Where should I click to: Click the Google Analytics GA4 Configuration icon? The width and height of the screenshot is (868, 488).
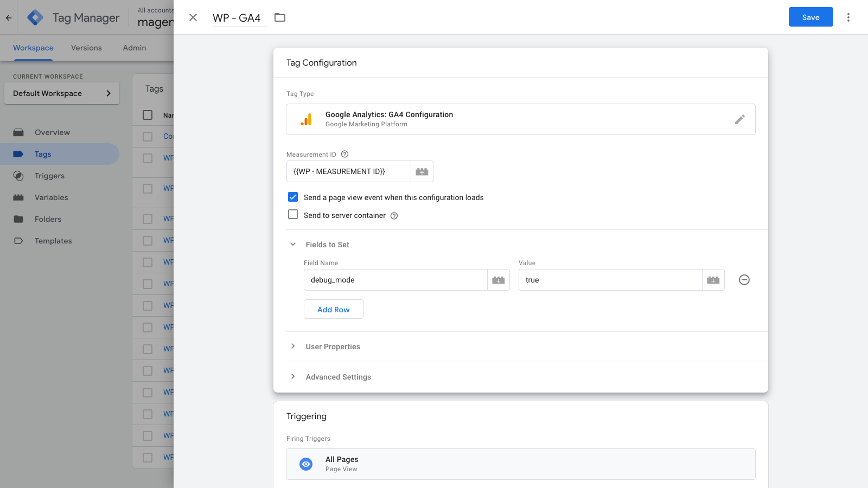coord(307,119)
